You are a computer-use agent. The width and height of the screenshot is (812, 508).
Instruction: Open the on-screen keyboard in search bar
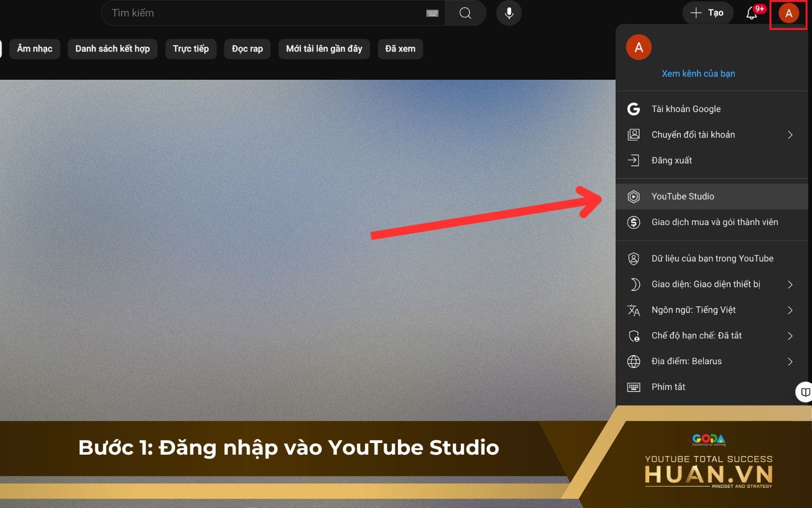tap(432, 13)
